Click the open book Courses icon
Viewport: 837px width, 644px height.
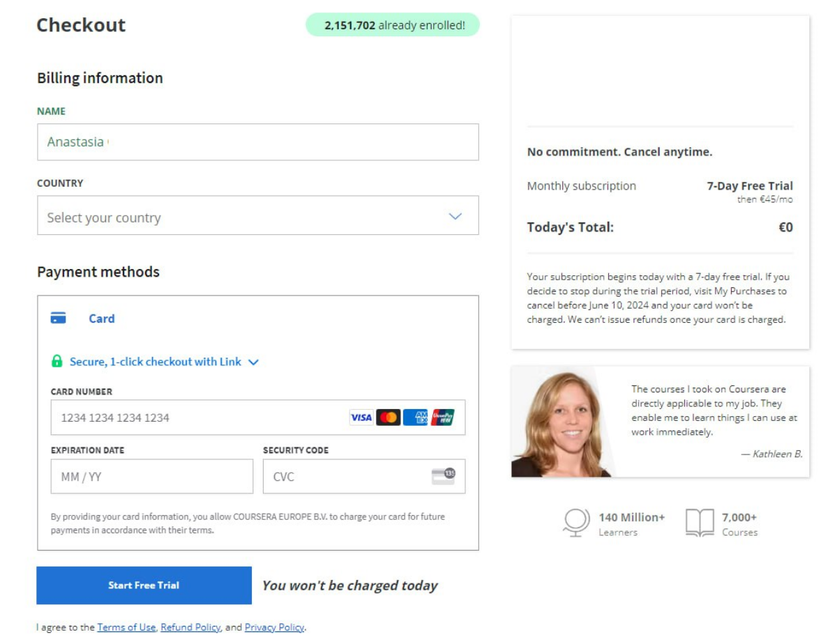pos(700,523)
